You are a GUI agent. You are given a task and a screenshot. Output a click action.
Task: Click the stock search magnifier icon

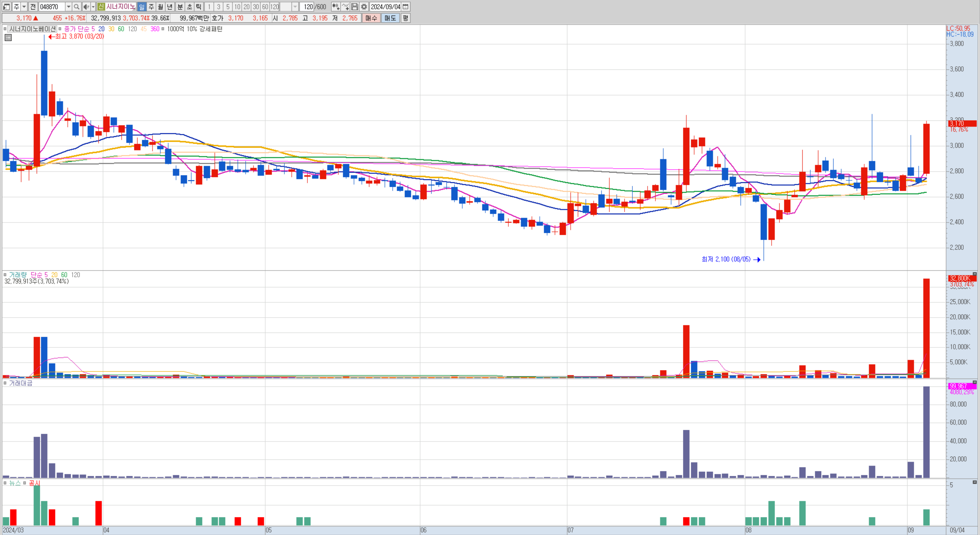click(x=76, y=7)
